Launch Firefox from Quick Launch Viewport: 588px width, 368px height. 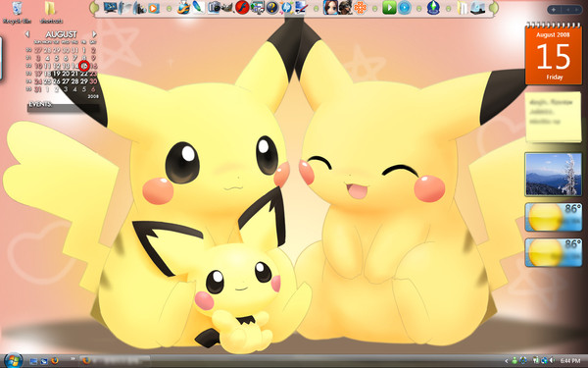click(x=55, y=361)
